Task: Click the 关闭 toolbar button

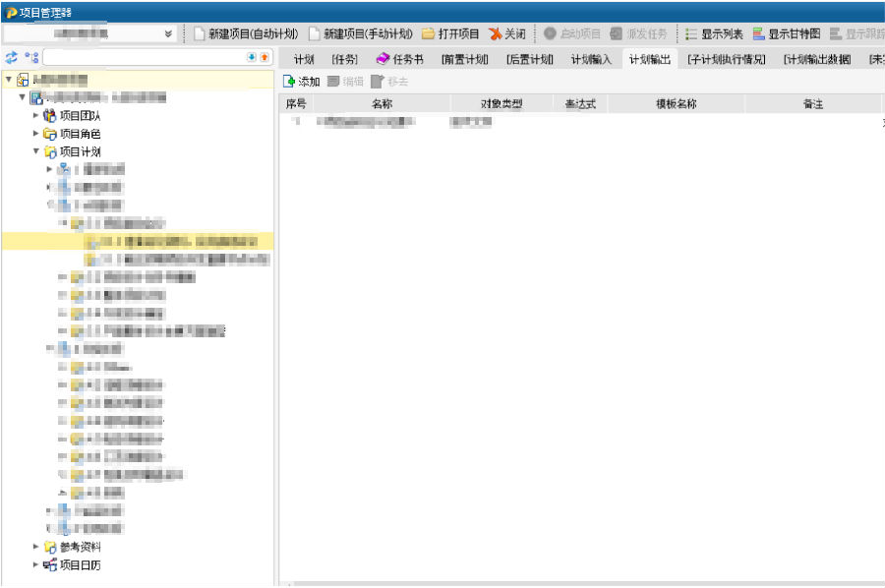Action: tap(507, 33)
